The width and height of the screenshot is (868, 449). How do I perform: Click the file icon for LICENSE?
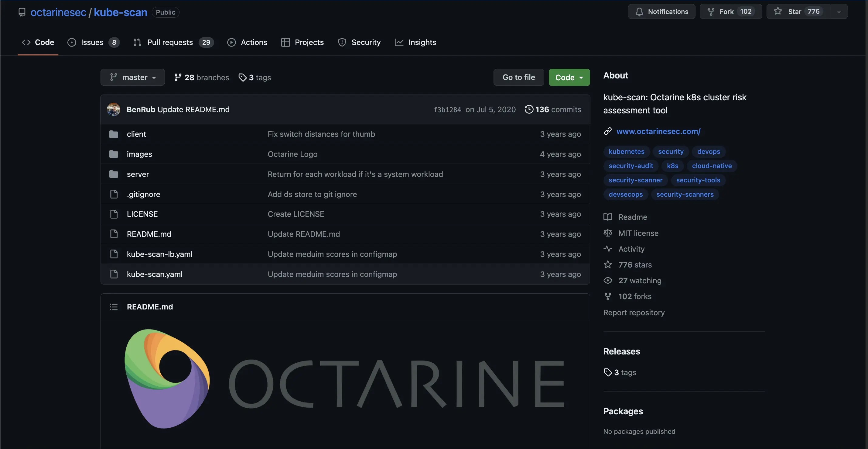[x=114, y=214]
